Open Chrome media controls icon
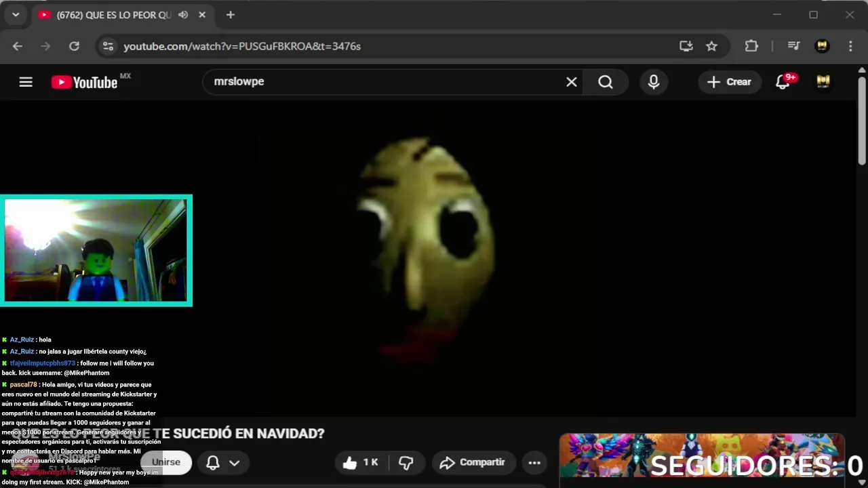The image size is (868, 488). tap(793, 46)
